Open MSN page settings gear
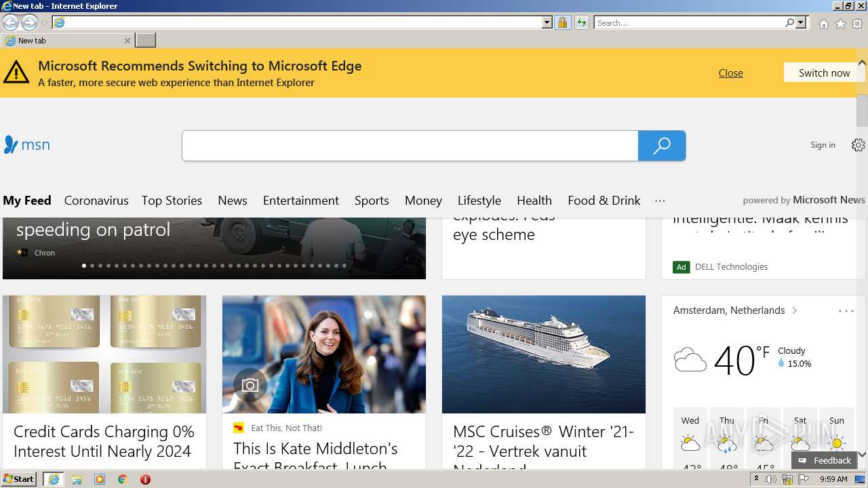This screenshot has height=488, width=868. (859, 145)
